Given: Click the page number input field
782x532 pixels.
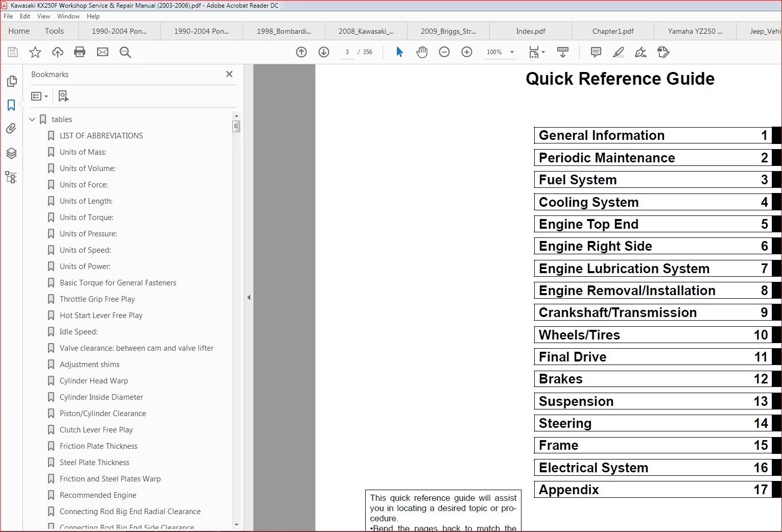Looking at the screenshot, I should 347,52.
